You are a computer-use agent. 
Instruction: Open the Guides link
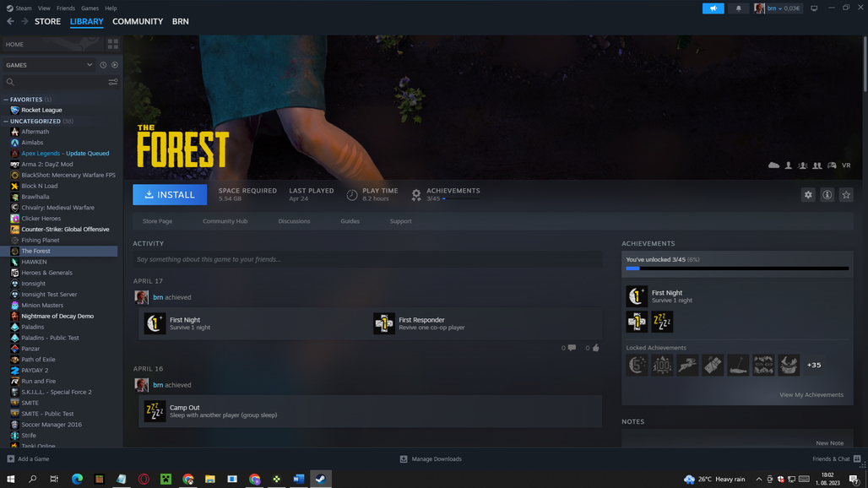pyautogui.click(x=350, y=221)
